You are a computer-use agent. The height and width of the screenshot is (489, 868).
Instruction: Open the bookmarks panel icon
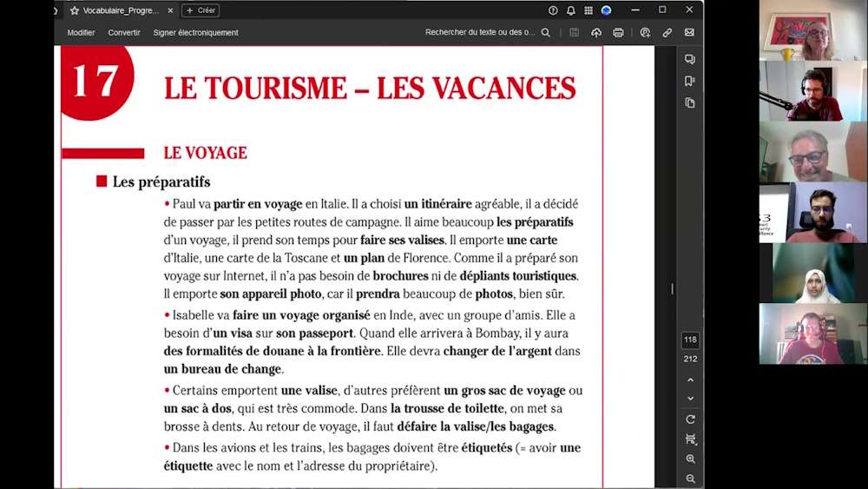tap(690, 81)
